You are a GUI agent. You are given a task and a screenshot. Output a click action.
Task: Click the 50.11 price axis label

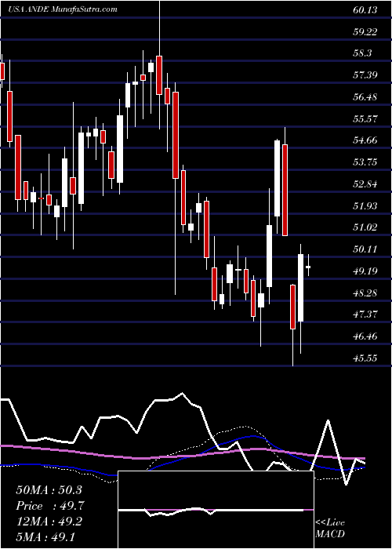click(x=365, y=249)
